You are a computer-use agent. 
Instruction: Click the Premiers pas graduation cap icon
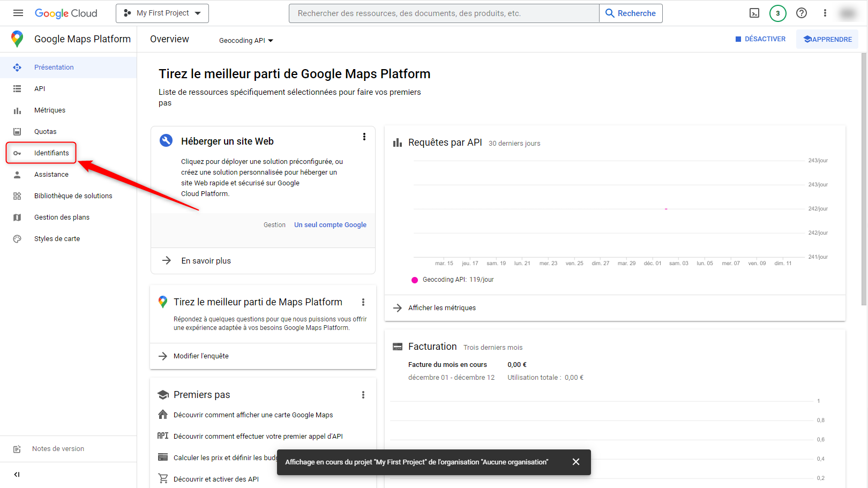tap(163, 395)
